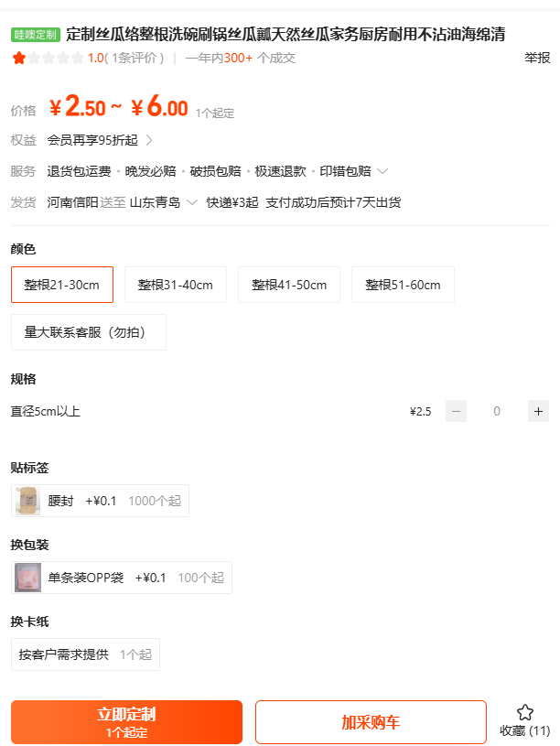The image size is (560, 746).
Task: Decrease quantity with the minus button
Action: 456,411
